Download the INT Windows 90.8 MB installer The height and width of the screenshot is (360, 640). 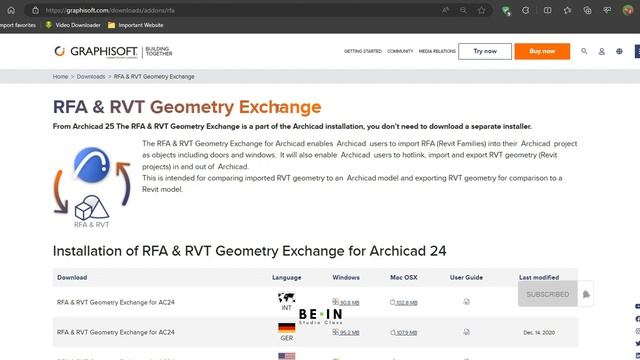point(346,302)
